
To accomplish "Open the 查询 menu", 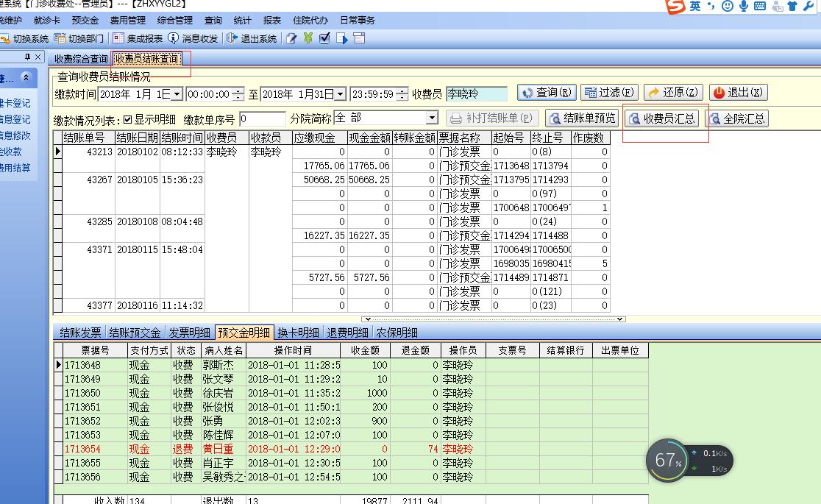I will click(x=213, y=21).
